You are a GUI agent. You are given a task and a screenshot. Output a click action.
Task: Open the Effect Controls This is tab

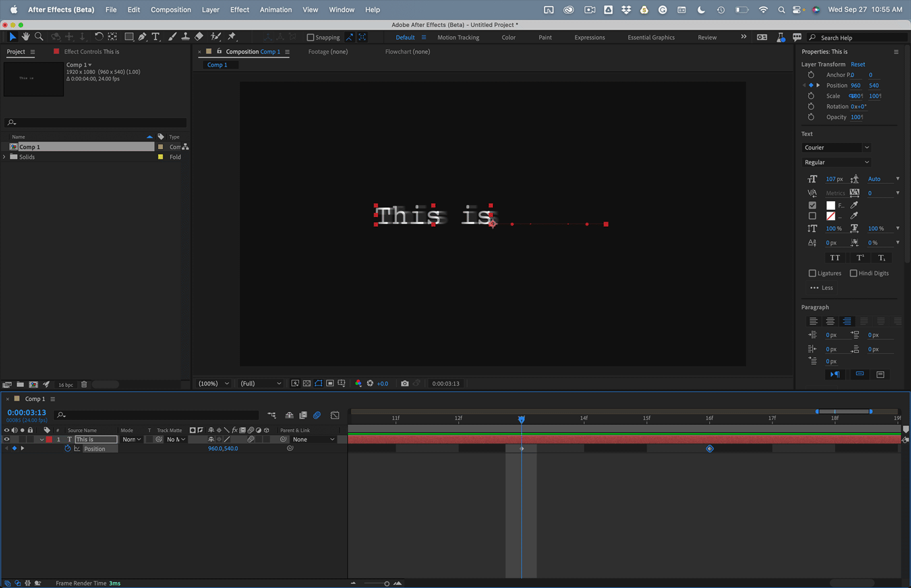click(x=92, y=51)
